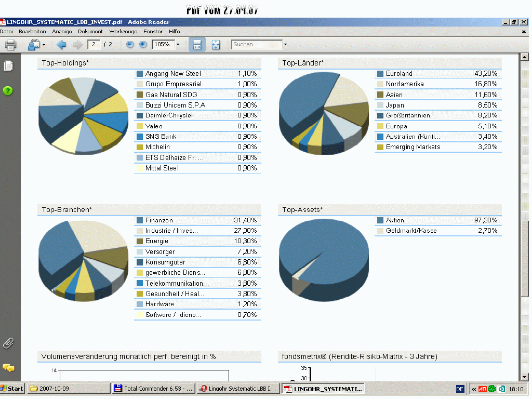Click the Finanzen legend color swatch
Image resolution: width=532 pixels, height=399 pixels.
coord(139,220)
